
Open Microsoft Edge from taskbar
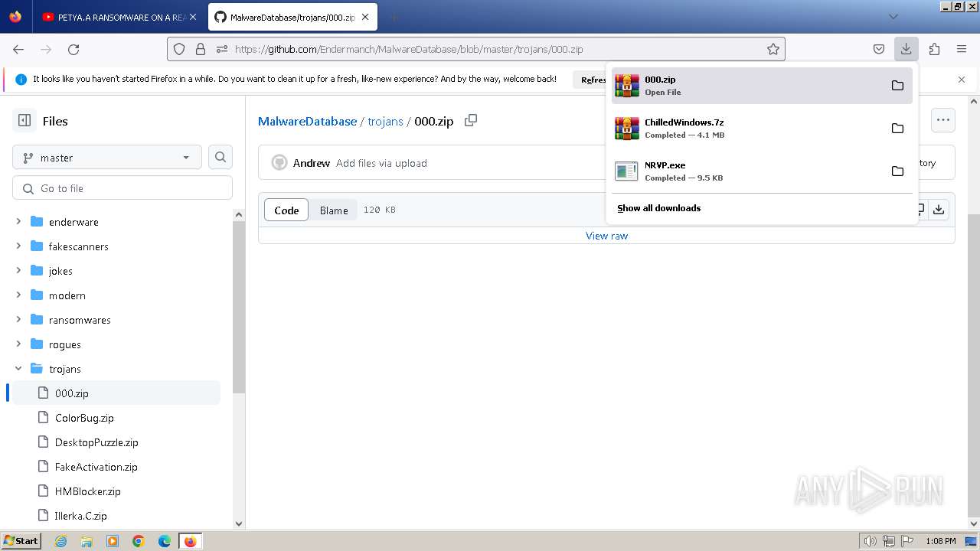(165, 541)
